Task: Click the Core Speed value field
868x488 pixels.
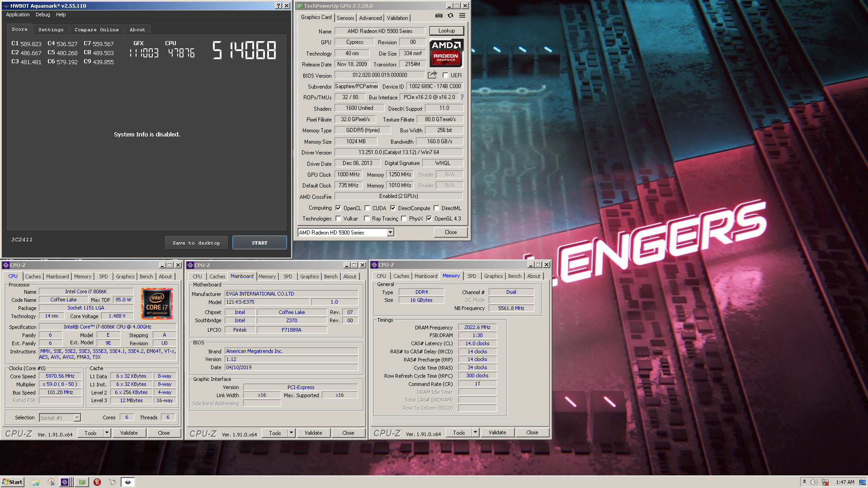Action: [60, 376]
